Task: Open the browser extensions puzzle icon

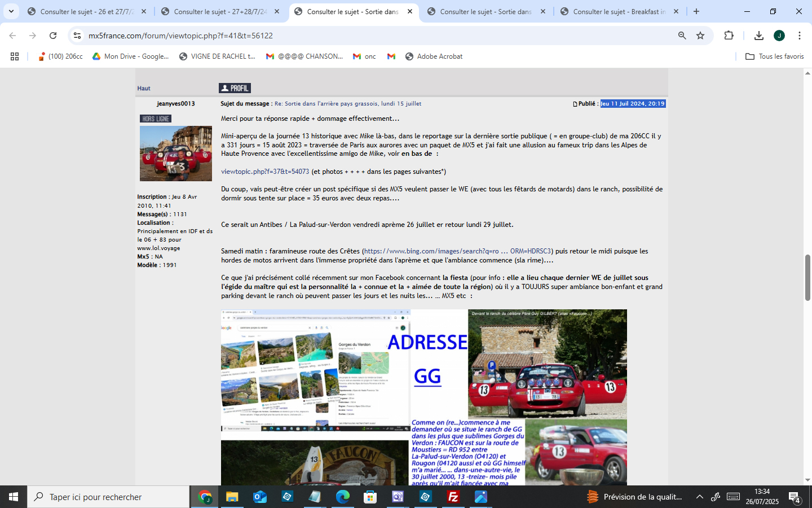Action: 729,36
